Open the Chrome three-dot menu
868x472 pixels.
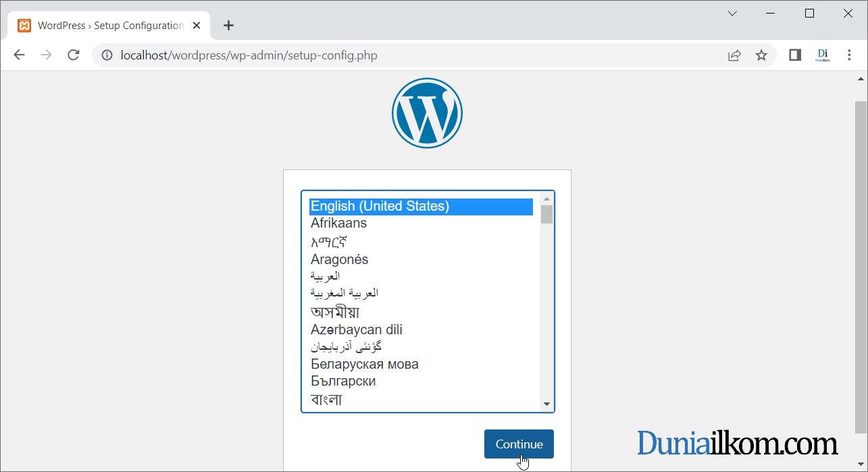click(850, 55)
